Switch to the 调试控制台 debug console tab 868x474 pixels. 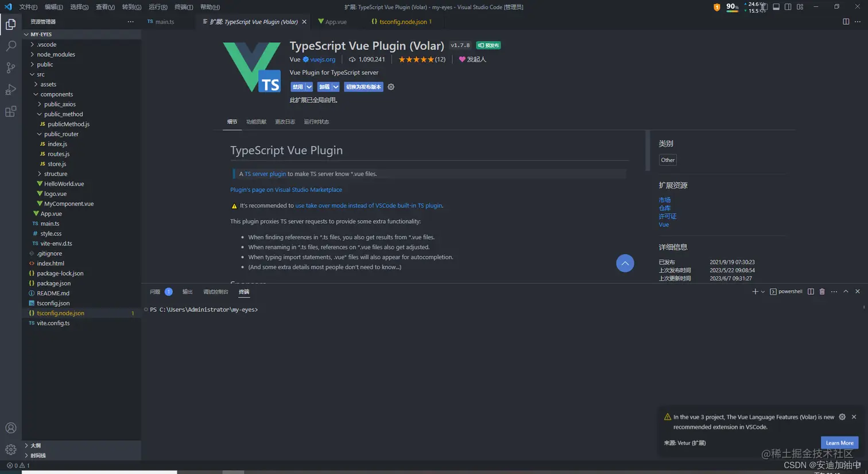pyautogui.click(x=215, y=292)
